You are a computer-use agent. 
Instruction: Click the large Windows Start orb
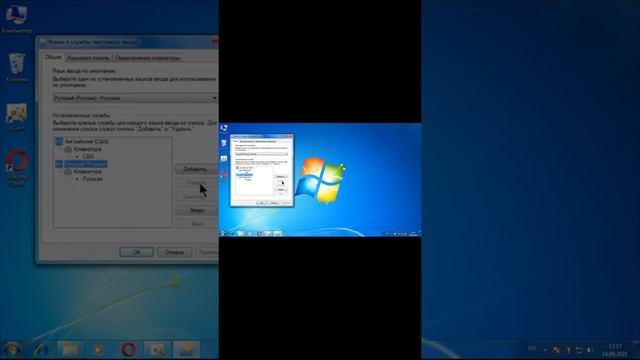pyautogui.click(x=12, y=349)
